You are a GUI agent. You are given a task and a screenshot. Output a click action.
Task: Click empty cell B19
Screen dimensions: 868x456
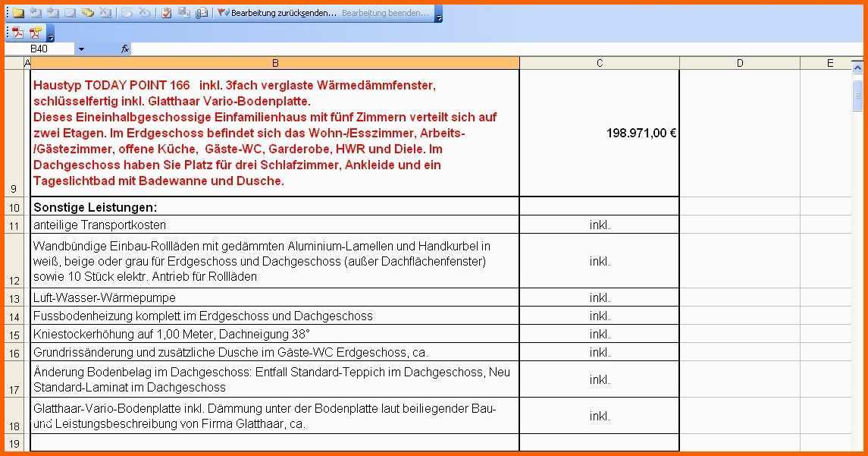pos(275,443)
